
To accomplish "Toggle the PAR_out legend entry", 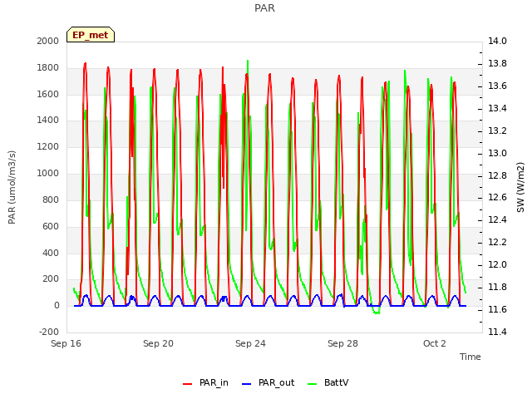I will click(268, 382).
